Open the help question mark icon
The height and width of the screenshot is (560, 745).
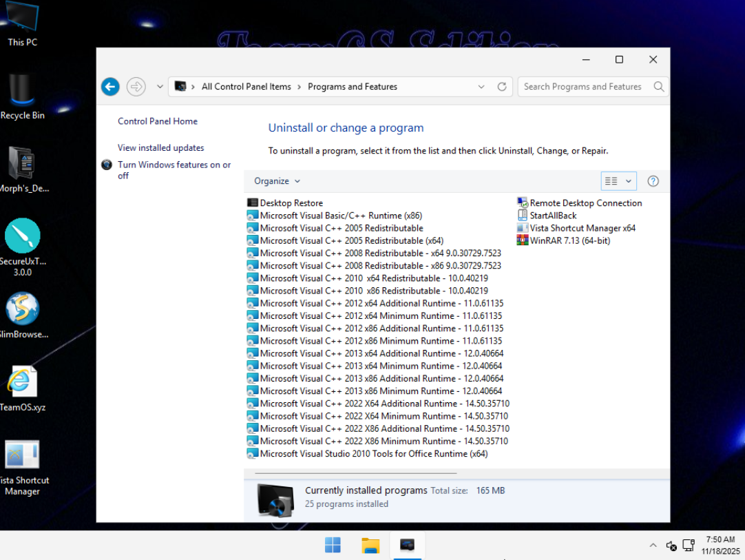653,181
